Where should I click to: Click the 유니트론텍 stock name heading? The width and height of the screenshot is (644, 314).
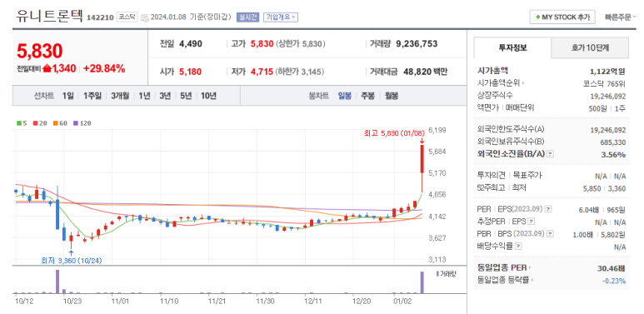pyautogui.click(x=50, y=16)
